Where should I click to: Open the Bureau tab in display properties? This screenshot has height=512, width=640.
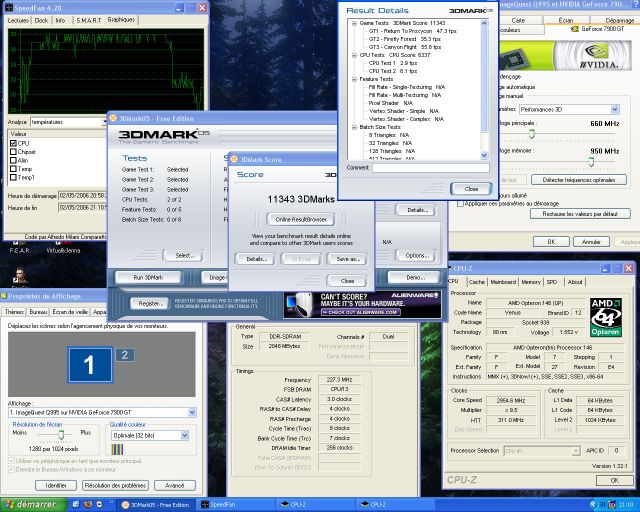[x=38, y=312]
